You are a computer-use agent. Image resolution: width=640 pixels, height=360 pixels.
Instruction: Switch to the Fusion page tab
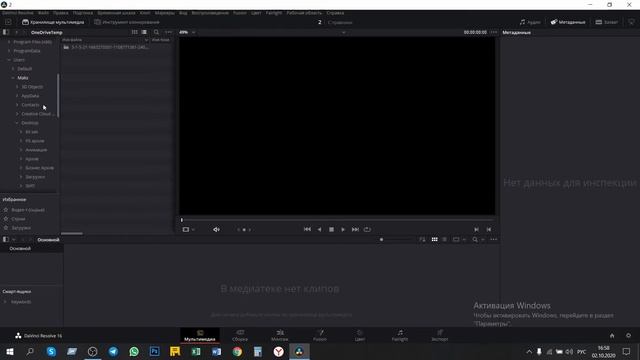coord(320,336)
